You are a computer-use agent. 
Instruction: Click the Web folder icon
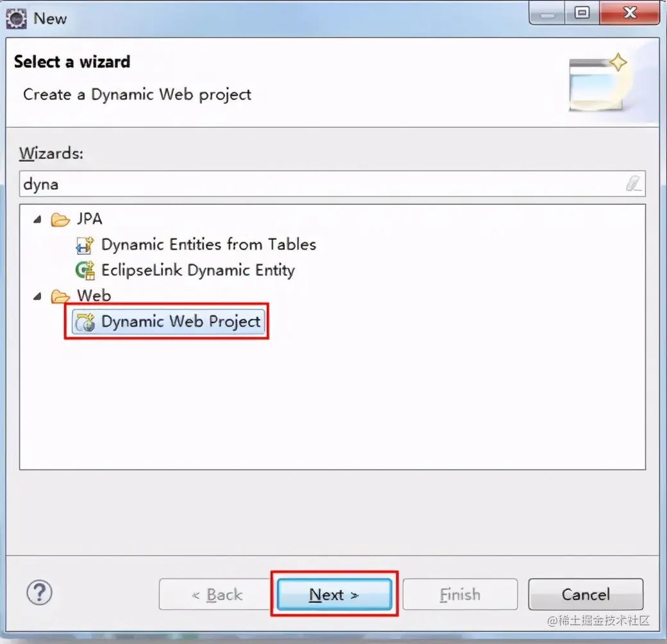(60, 296)
